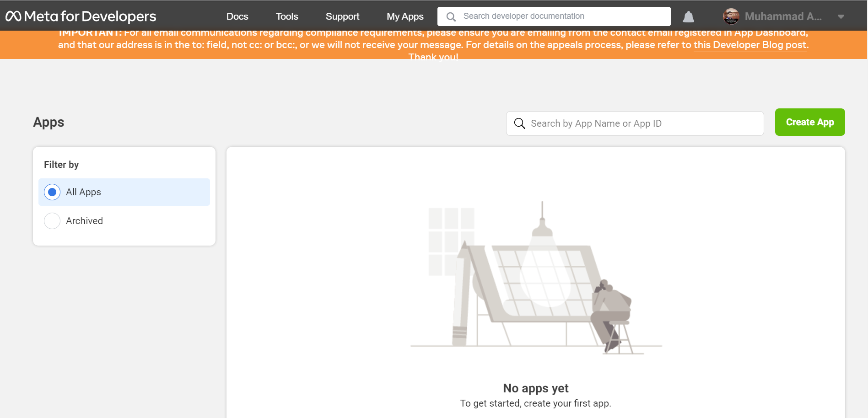
Task: Open the Developer Blog post link
Action: click(750, 45)
